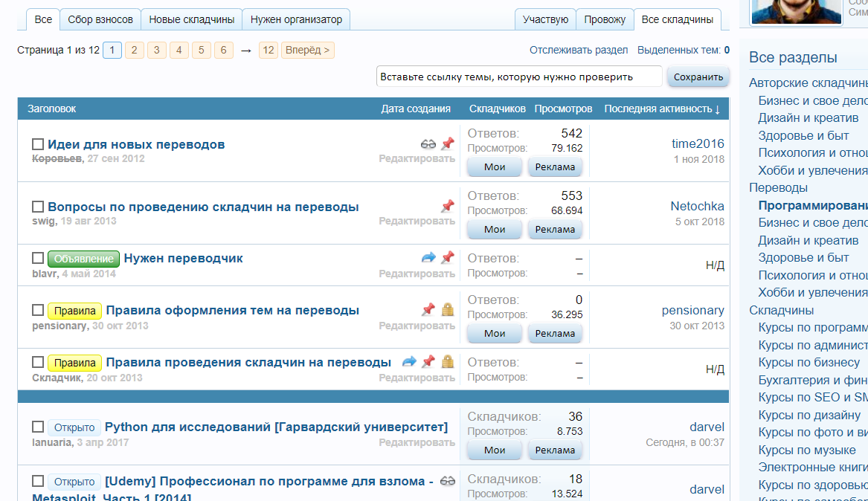868x501 pixels.
Task: Click the pin icon for Идеи для новых переводов
Action: [447, 143]
